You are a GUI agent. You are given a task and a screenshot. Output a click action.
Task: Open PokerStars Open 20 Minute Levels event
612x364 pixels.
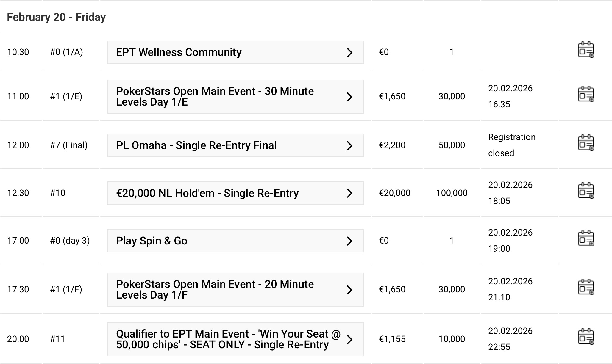[x=214, y=290]
